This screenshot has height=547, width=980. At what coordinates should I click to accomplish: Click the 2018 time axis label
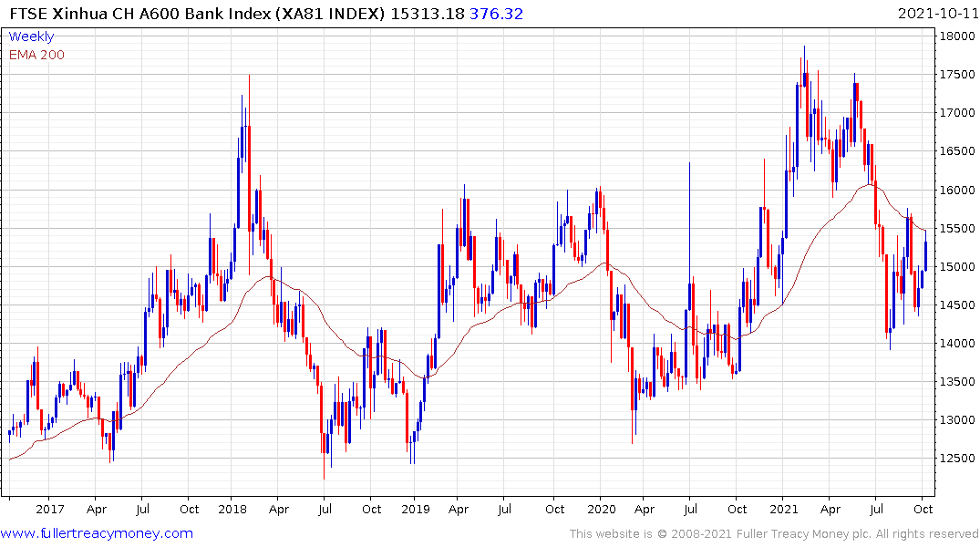pos(232,509)
